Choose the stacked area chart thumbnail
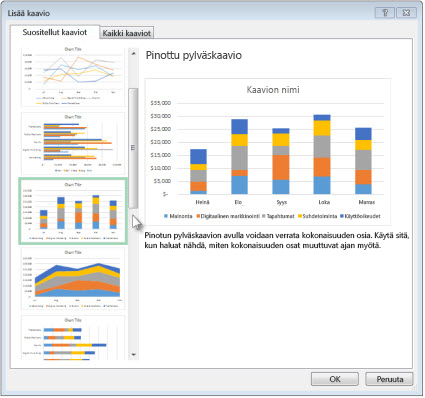425x398 pixels. (73, 279)
